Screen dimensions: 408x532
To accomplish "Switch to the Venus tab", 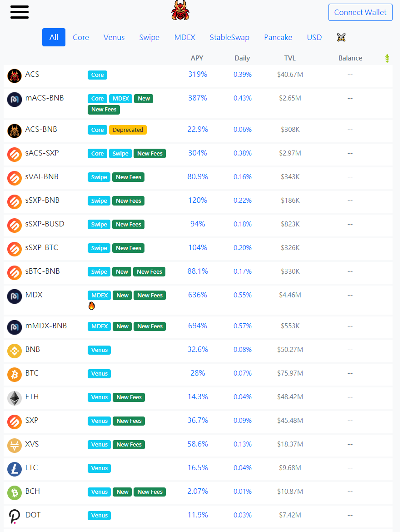I will click(x=114, y=37).
